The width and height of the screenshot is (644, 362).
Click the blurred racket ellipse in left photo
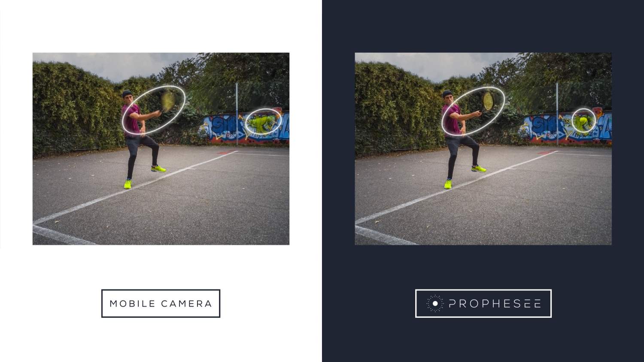point(154,110)
